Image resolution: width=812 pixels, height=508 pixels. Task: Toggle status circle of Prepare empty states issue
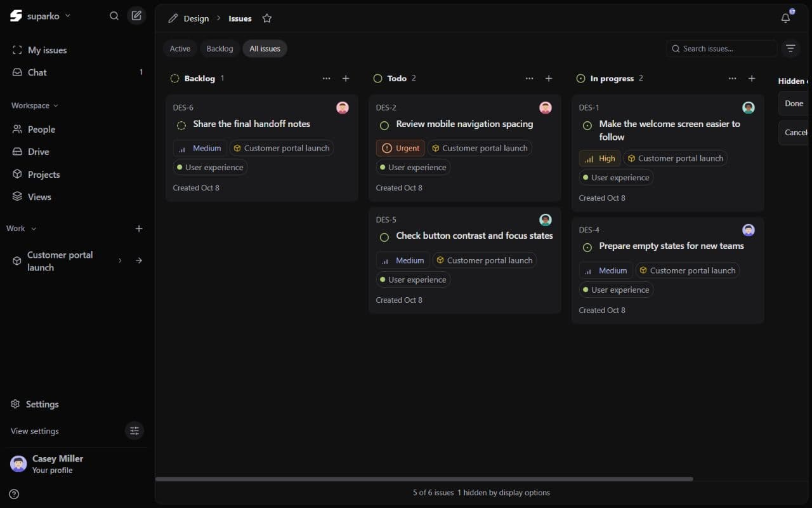[587, 247]
